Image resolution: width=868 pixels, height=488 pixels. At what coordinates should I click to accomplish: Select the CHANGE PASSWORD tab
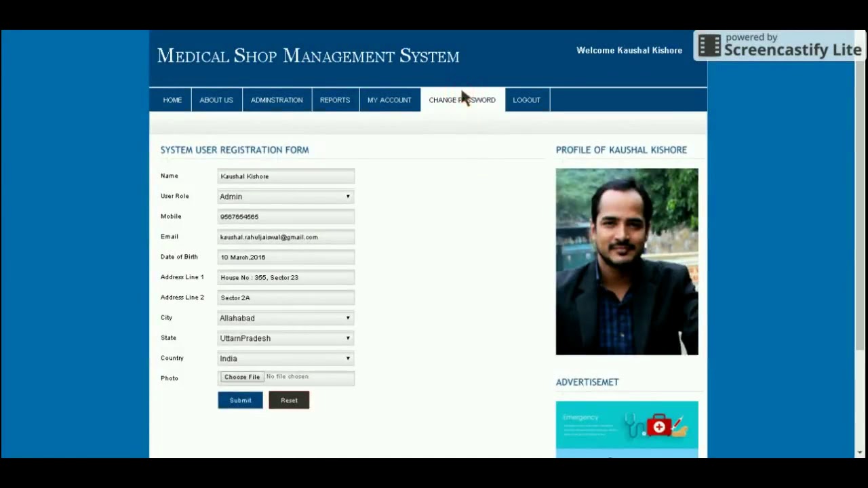(462, 100)
